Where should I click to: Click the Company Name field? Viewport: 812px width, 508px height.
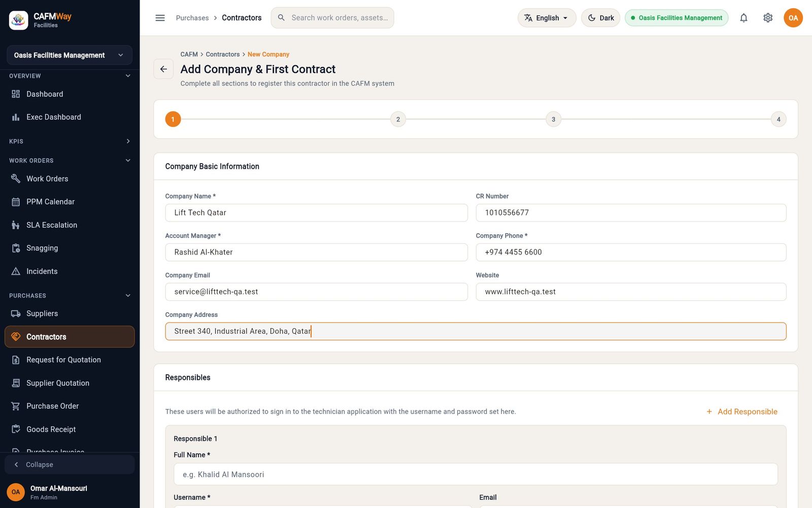316,213
